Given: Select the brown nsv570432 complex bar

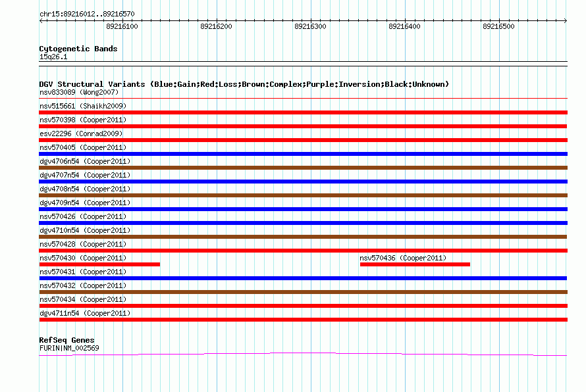Looking at the screenshot, I should pyautogui.click(x=303, y=292).
